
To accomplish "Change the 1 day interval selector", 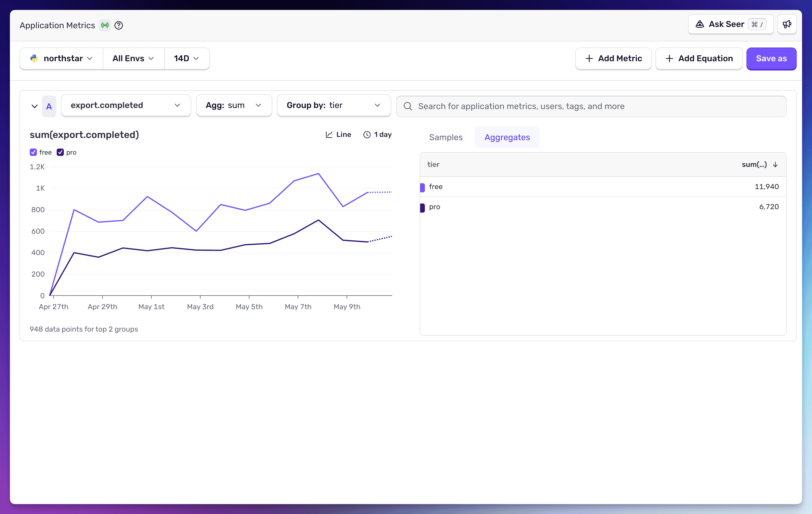I will point(377,135).
